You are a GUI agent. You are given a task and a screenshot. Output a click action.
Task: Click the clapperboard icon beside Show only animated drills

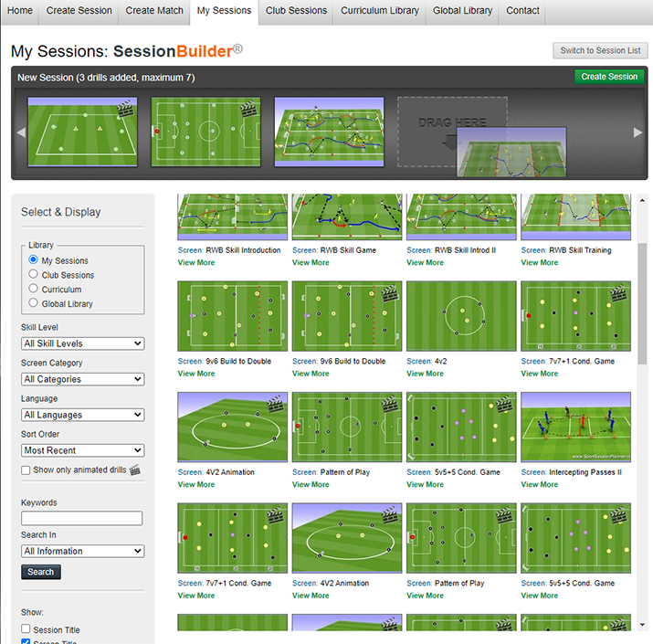135,470
